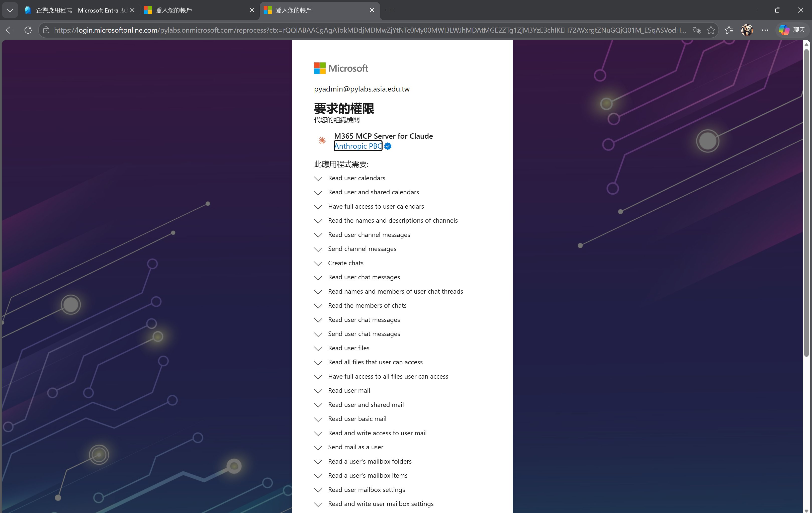View site info lock icon in address bar

coord(46,30)
